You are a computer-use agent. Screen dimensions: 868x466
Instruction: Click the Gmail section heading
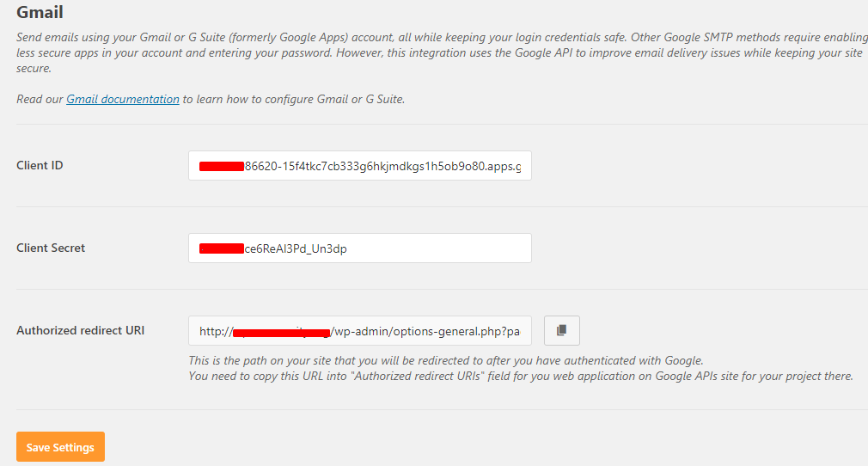point(40,13)
